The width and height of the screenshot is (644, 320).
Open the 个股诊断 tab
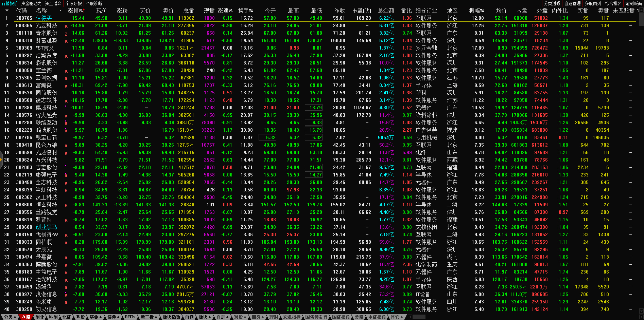coord(94,3)
